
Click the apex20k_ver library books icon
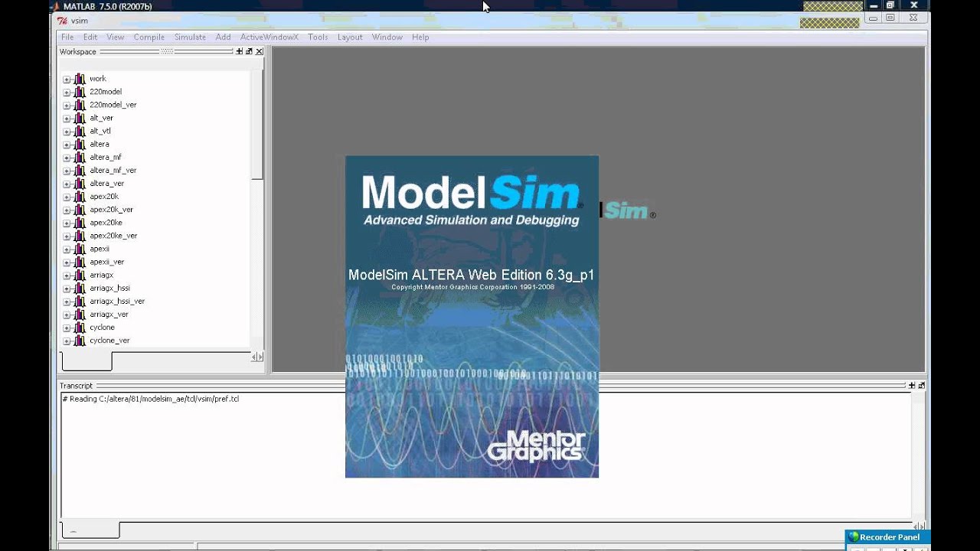point(80,210)
